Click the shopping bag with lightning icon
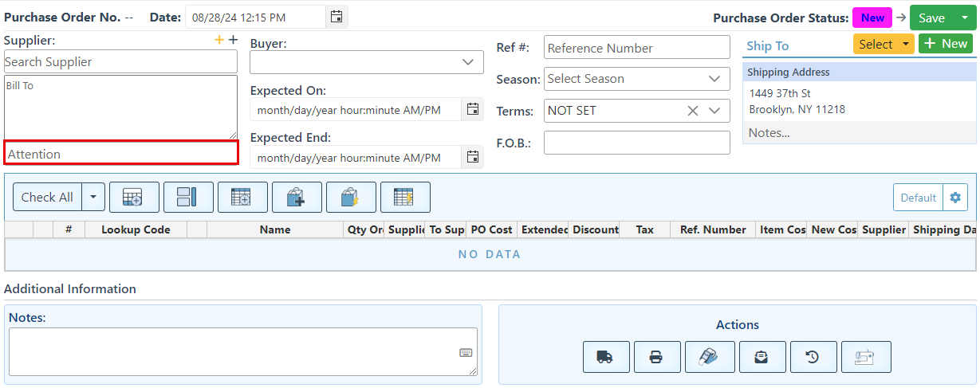The width and height of the screenshot is (980, 388). (x=351, y=197)
